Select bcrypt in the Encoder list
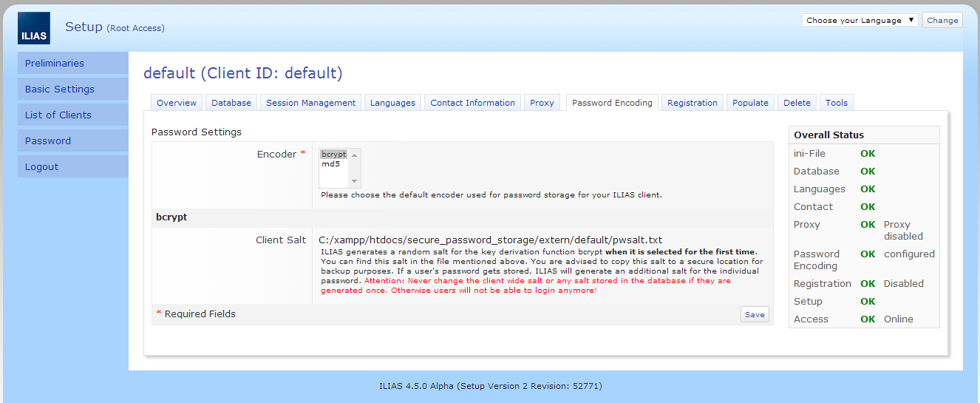980x403 pixels. 334,155
